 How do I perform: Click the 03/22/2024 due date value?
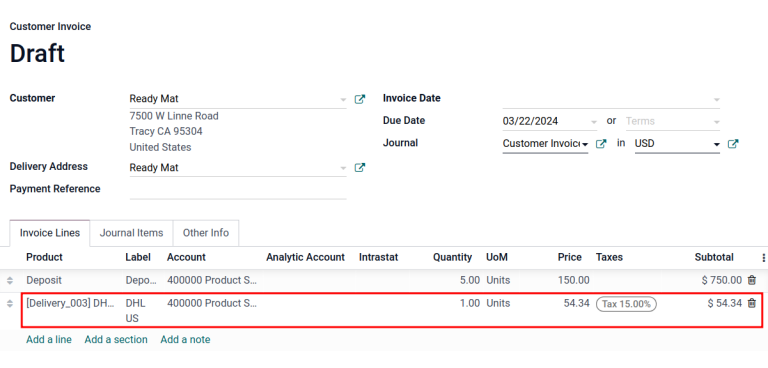pos(530,121)
